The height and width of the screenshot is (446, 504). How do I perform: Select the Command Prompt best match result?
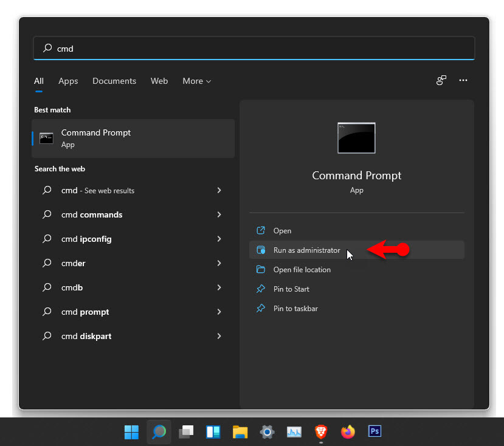pyautogui.click(x=133, y=139)
